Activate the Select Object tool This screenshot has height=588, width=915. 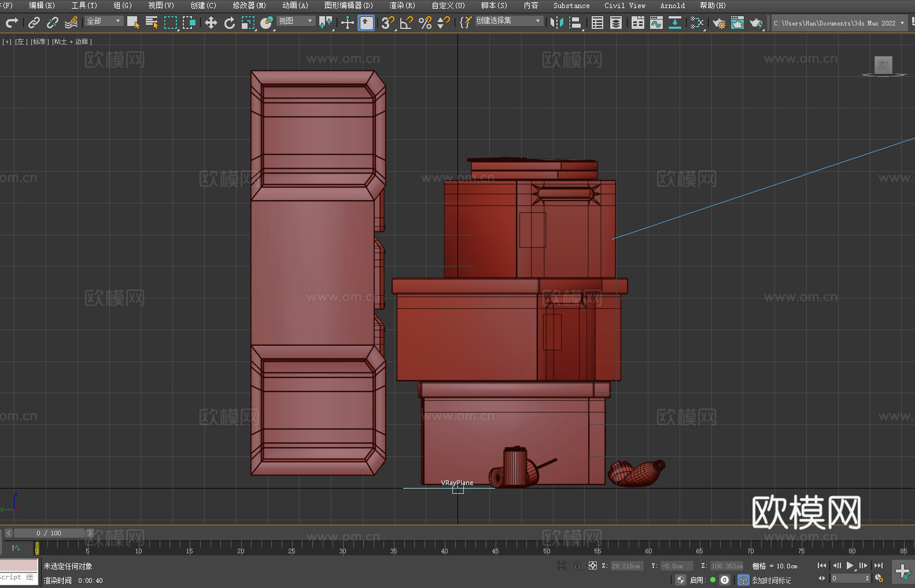pos(133,23)
